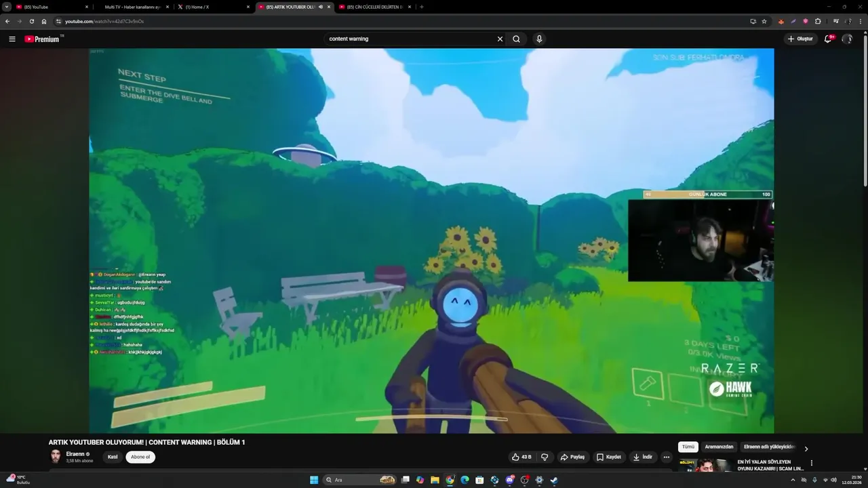Open system volume icon

click(834, 480)
